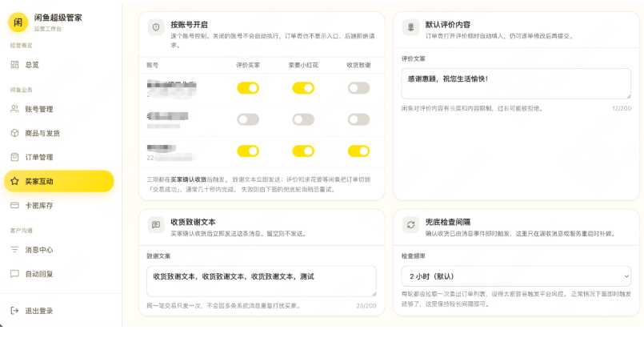Click the 自动回复 chat bubble icon
Viewport: 644px width, 338px height.
14,273
